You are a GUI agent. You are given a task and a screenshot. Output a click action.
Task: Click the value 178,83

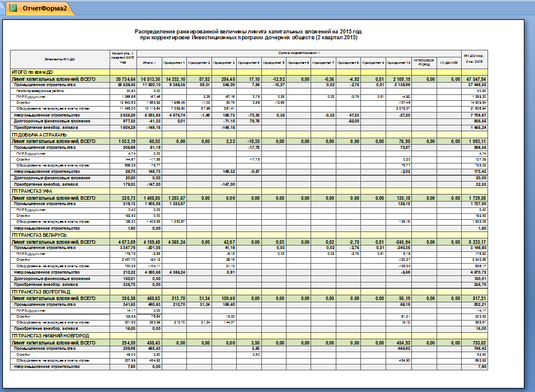(x=129, y=185)
